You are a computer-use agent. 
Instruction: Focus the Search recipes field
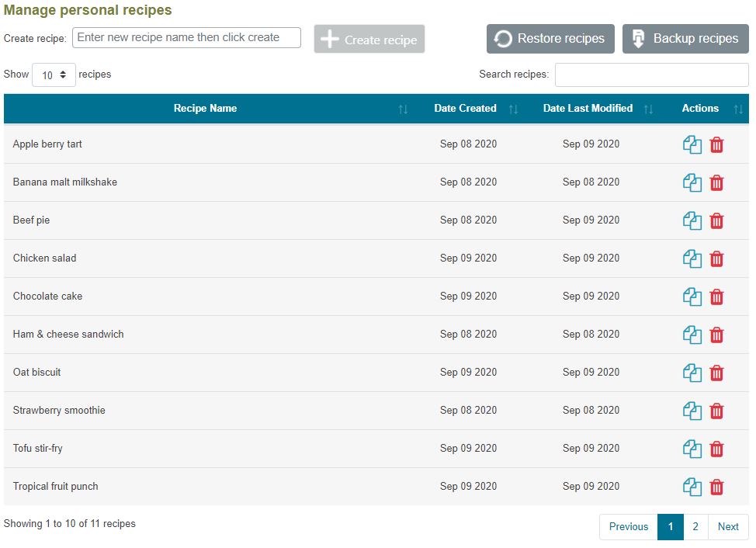coord(651,75)
